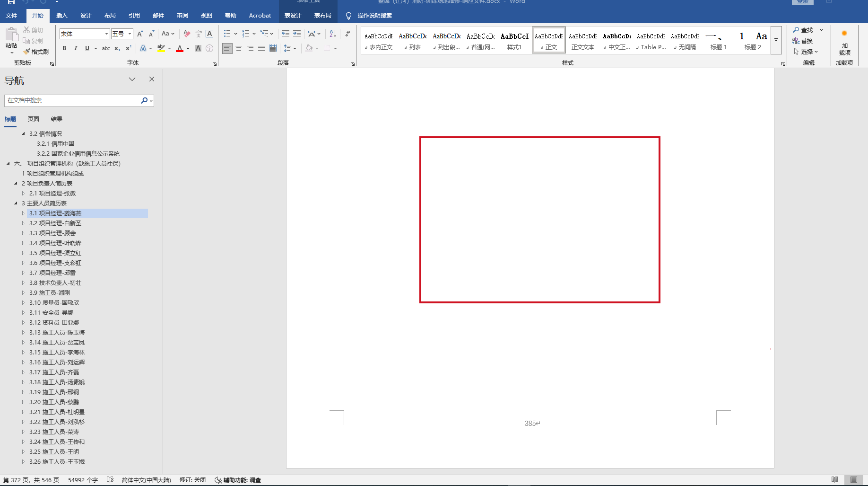The image size is (868, 486).
Task: Switch to the Results (结果) navigation tab
Action: 57,119
